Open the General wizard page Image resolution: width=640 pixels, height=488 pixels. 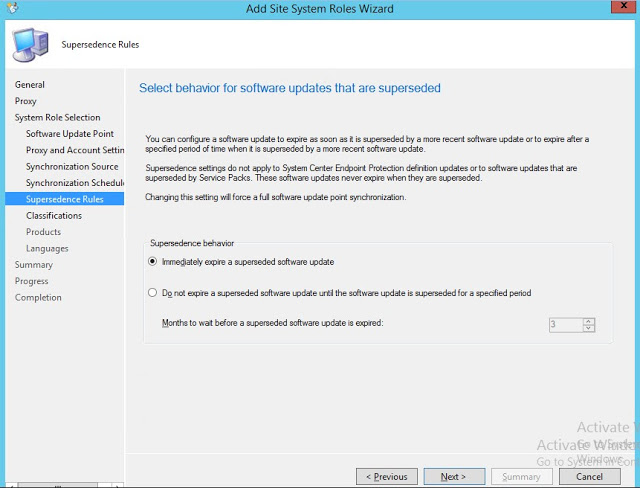(30, 85)
